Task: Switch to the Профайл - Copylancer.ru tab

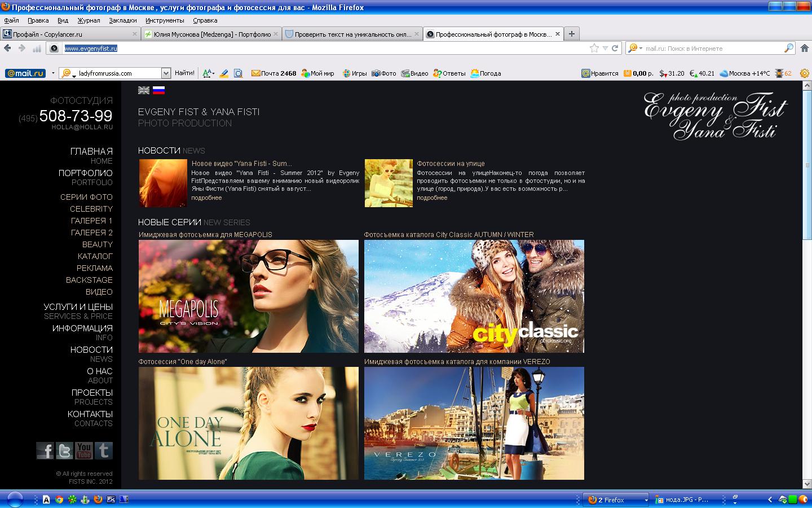Action: [70, 34]
